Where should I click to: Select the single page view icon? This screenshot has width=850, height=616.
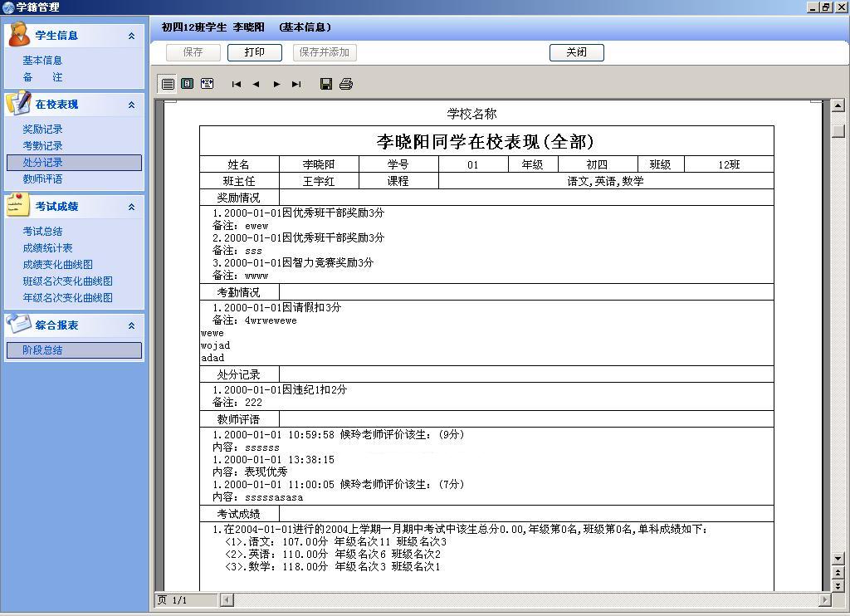168,84
